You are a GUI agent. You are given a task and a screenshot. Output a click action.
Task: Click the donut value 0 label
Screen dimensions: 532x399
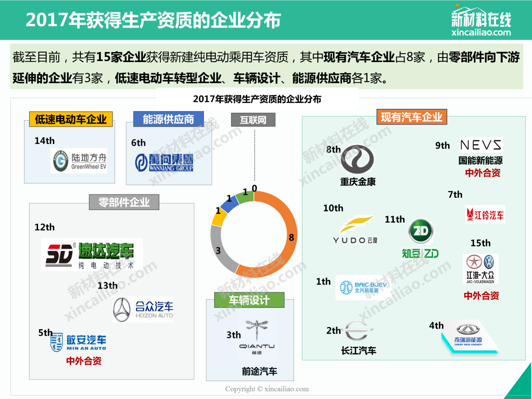point(254,188)
